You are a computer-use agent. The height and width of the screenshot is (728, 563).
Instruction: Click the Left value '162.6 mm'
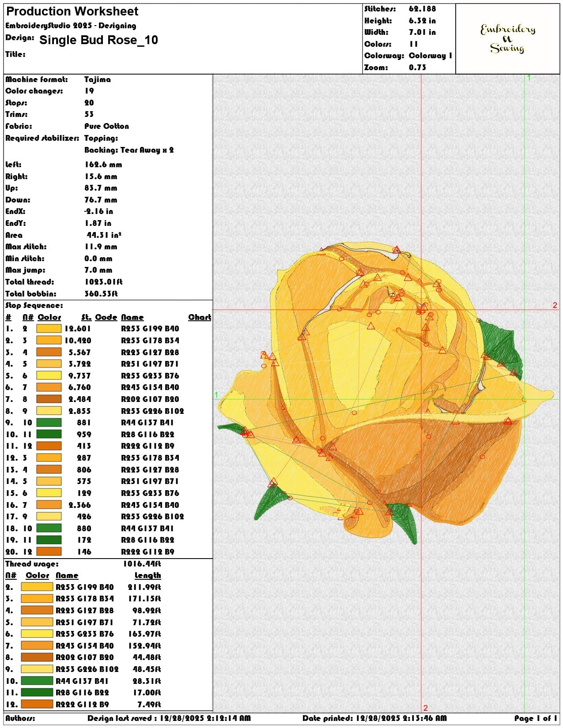(x=103, y=165)
